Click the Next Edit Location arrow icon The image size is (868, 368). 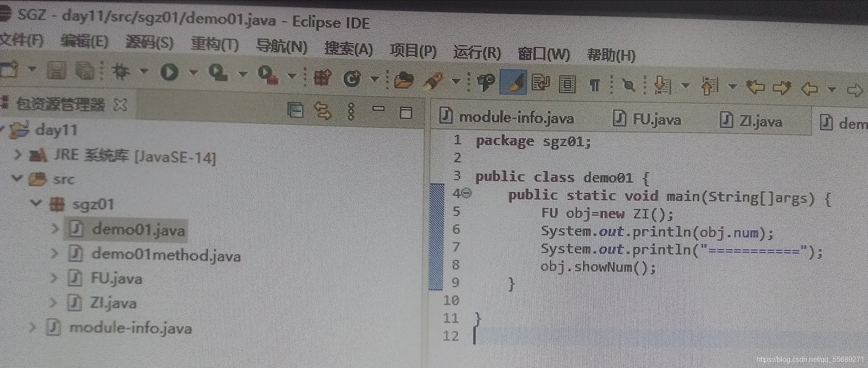782,88
